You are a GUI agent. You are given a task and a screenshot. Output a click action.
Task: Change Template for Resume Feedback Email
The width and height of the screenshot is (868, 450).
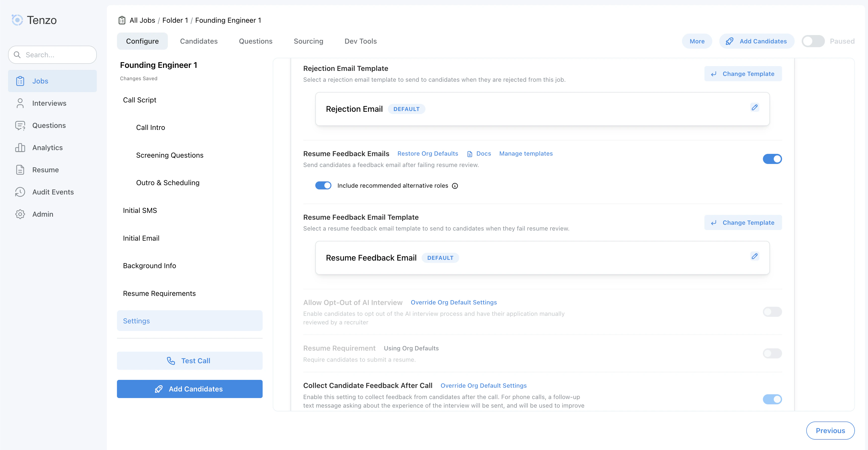[743, 222]
